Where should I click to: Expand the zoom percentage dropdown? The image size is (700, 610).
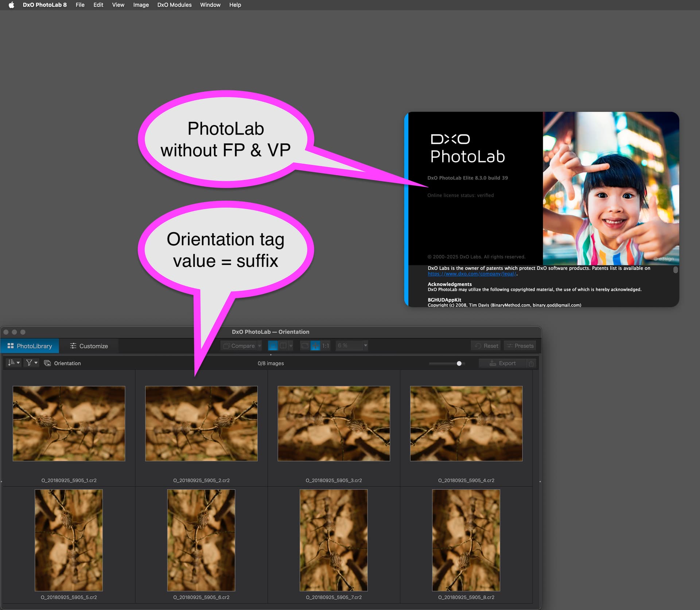click(x=365, y=345)
